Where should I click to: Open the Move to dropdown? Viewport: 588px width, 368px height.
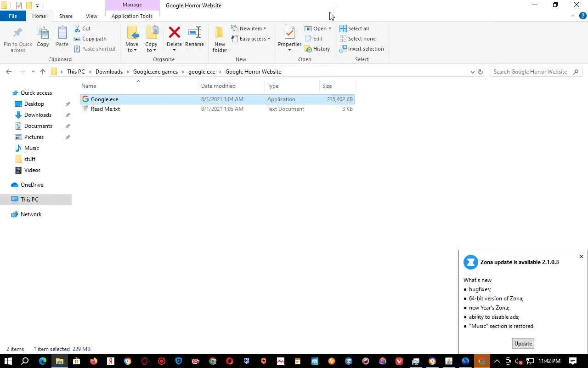tap(132, 39)
